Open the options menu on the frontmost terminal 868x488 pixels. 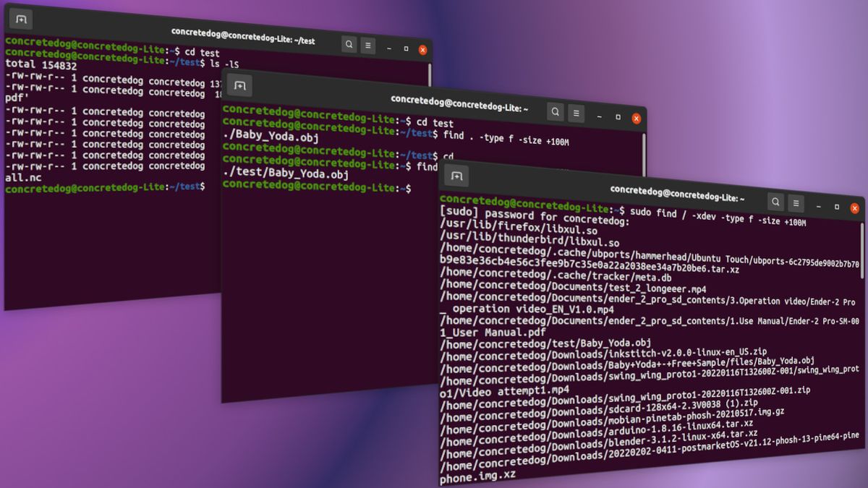coord(796,202)
